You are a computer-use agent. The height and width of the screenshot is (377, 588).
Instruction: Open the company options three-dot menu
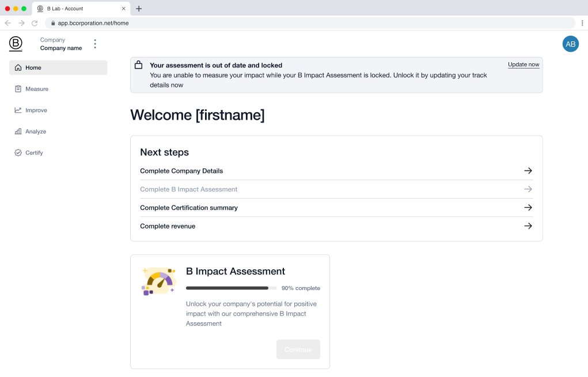[95, 44]
